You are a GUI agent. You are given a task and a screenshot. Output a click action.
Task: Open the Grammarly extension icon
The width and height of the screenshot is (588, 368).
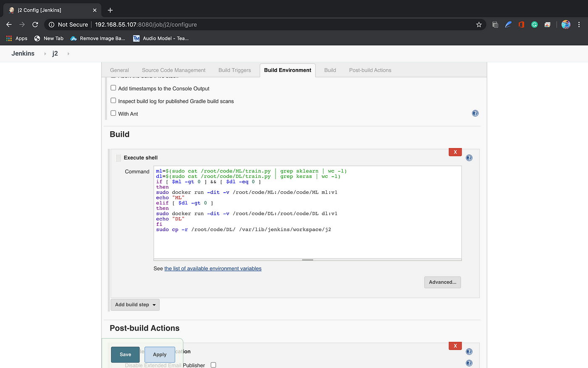534,24
